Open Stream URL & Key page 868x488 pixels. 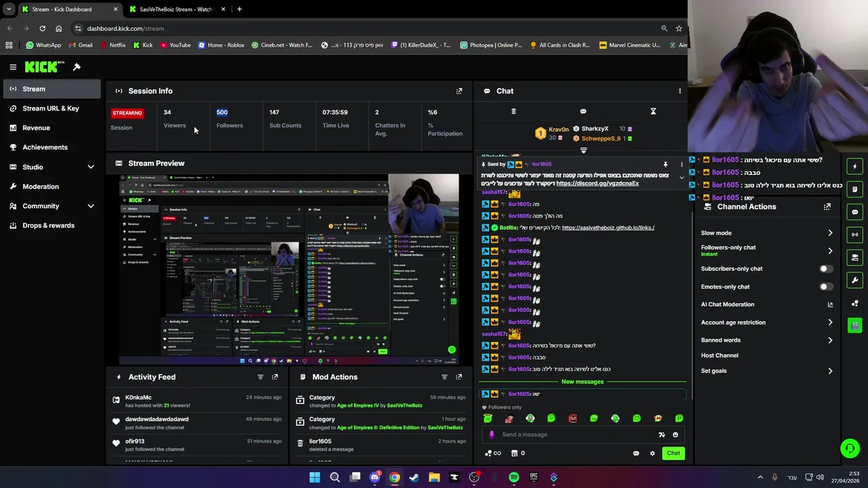pyautogui.click(x=52, y=108)
